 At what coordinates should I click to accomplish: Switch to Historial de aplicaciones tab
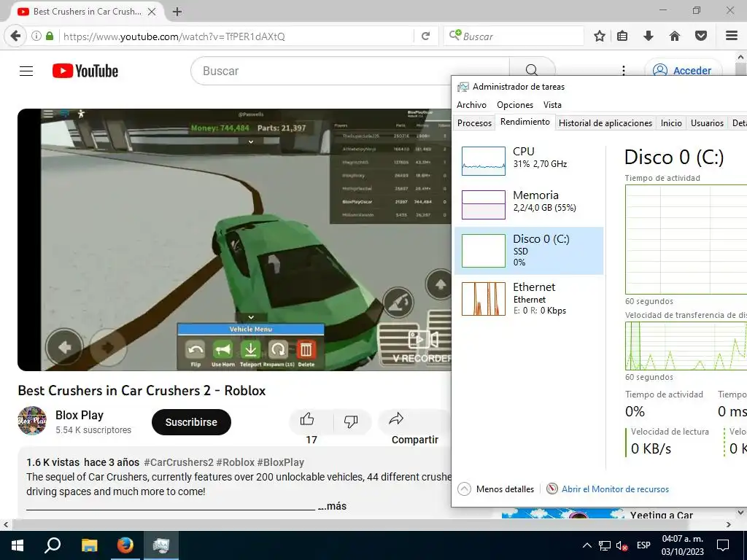click(605, 122)
